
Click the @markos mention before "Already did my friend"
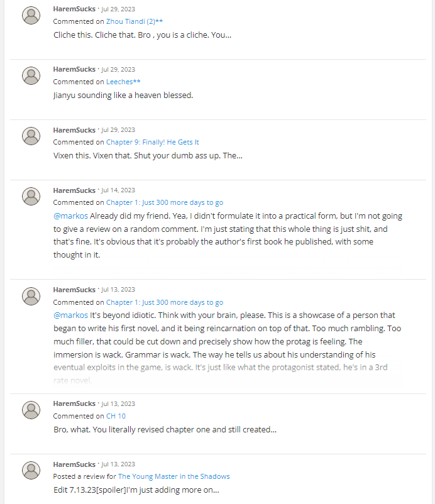click(70, 216)
